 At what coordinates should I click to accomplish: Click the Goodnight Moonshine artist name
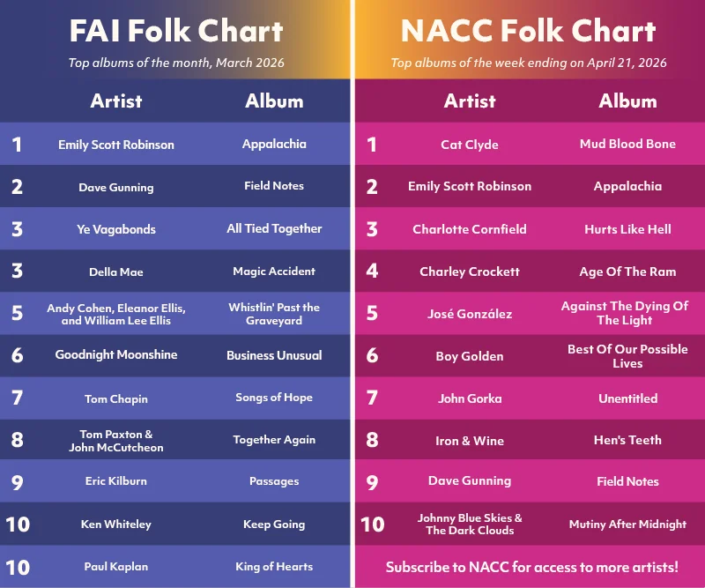tap(116, 354)
